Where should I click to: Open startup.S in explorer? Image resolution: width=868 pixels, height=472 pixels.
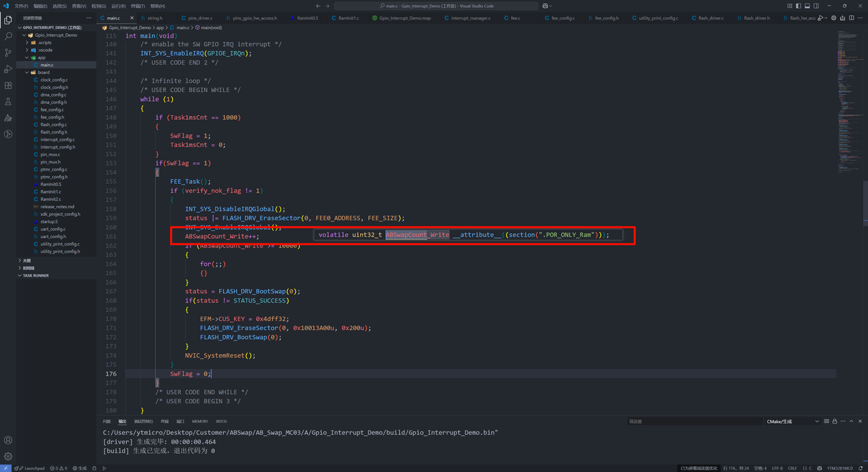pos(49,221)
